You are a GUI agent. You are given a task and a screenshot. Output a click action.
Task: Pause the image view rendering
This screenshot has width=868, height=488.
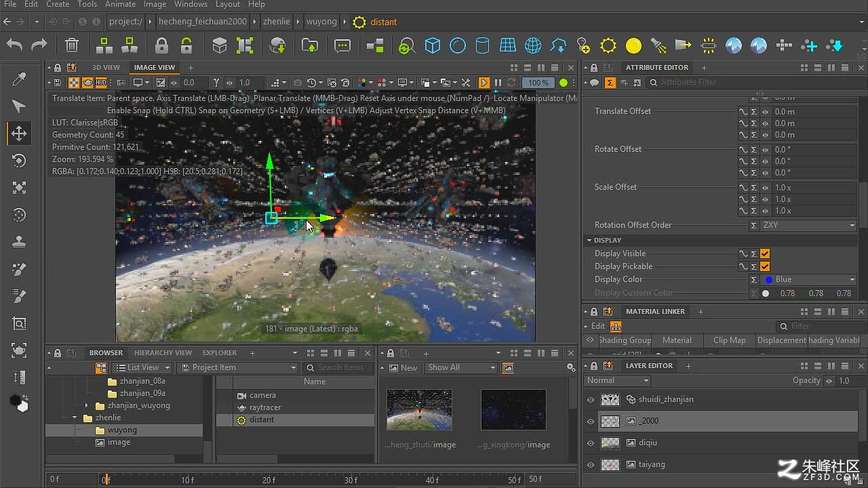(x=498, y=83)
